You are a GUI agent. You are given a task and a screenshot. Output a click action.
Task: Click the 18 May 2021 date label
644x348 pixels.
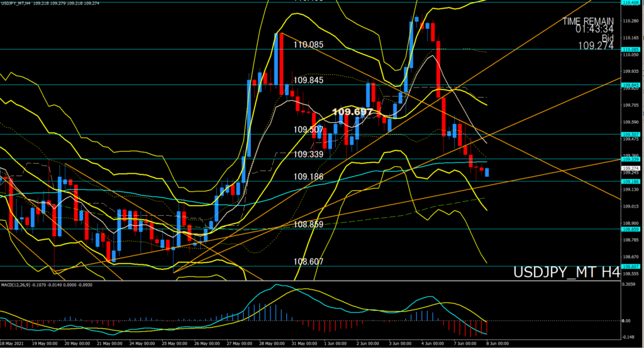(12, 344)
